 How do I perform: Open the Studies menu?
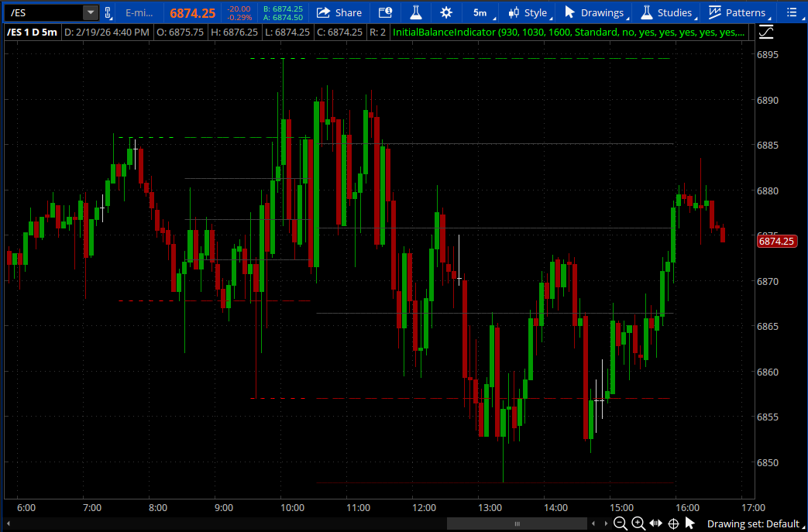click(x=666, y=12)
